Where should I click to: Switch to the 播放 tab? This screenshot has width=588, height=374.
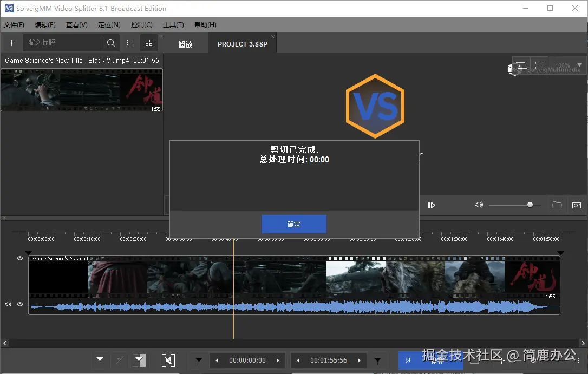coord(185,44)
